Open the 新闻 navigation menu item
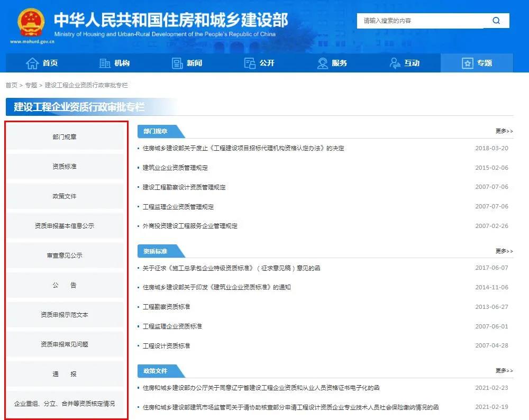 (x=187, y=63)
